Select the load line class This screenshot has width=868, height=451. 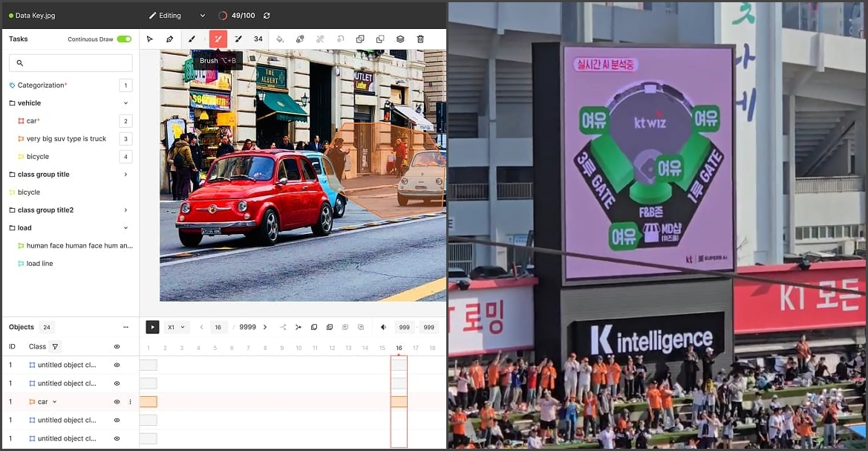point(39,264)
